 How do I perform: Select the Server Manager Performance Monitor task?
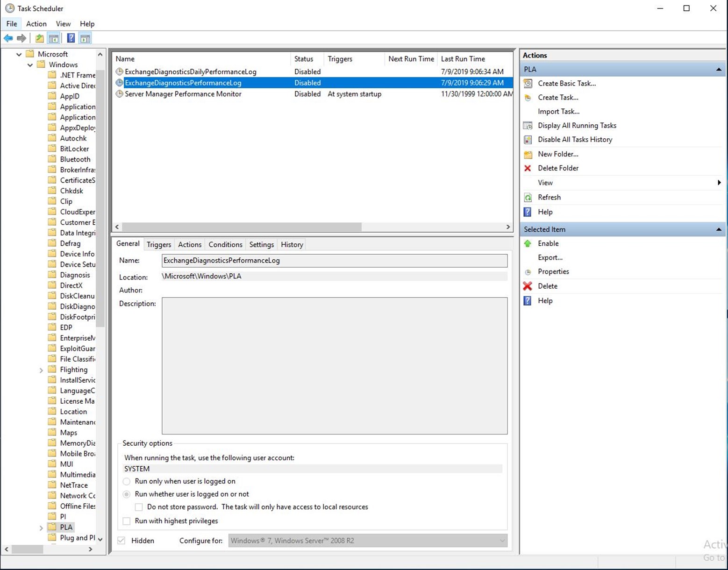point(314,94)
